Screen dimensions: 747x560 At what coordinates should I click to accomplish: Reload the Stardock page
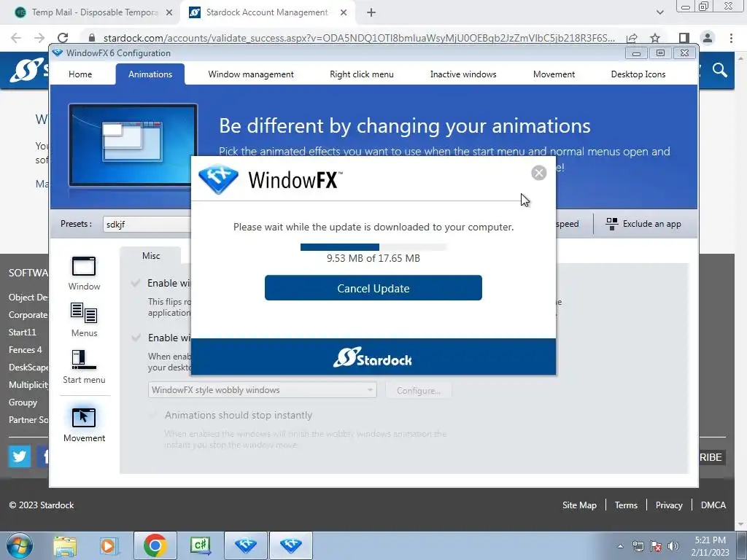tap(63, 38)
